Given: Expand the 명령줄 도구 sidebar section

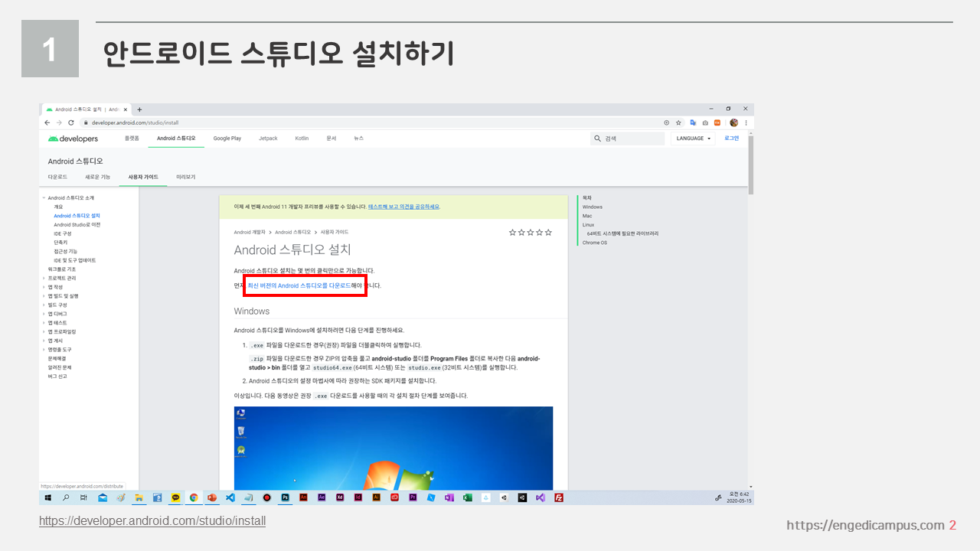Looking at the screenshot, I should click(44, 350).
